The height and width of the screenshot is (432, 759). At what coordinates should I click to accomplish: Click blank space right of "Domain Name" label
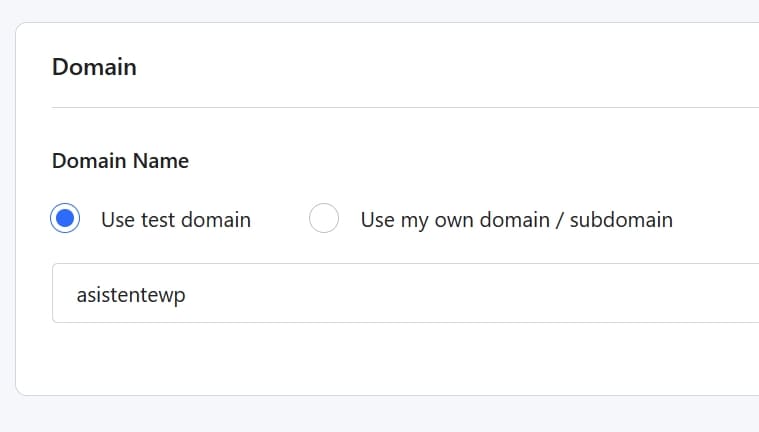[450, 160]
